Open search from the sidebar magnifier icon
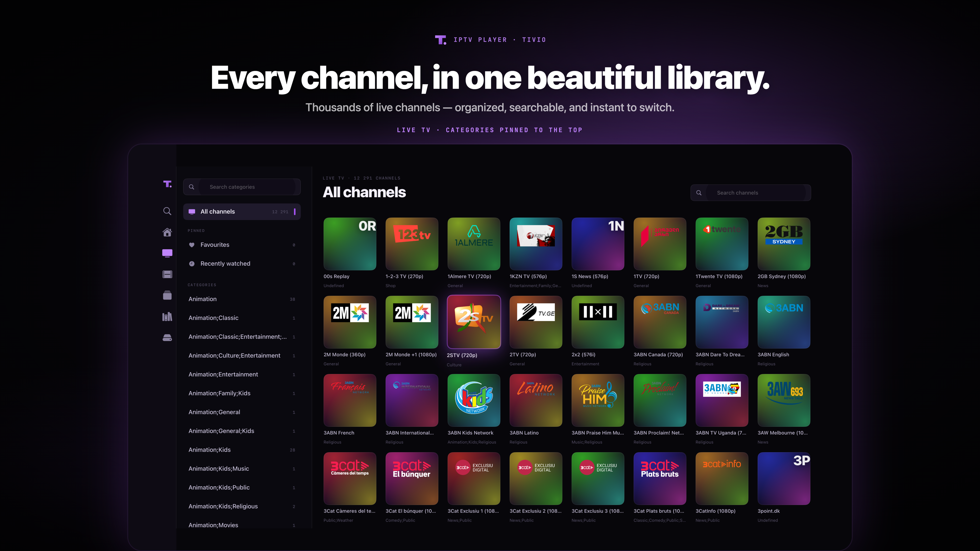This screenshot has width=980, height=551. (x=167, y=211)
